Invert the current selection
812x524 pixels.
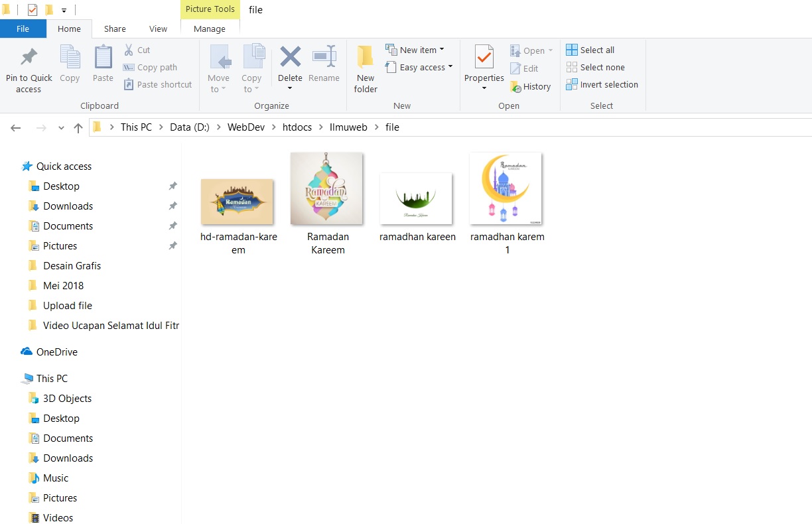pos(602,84)
